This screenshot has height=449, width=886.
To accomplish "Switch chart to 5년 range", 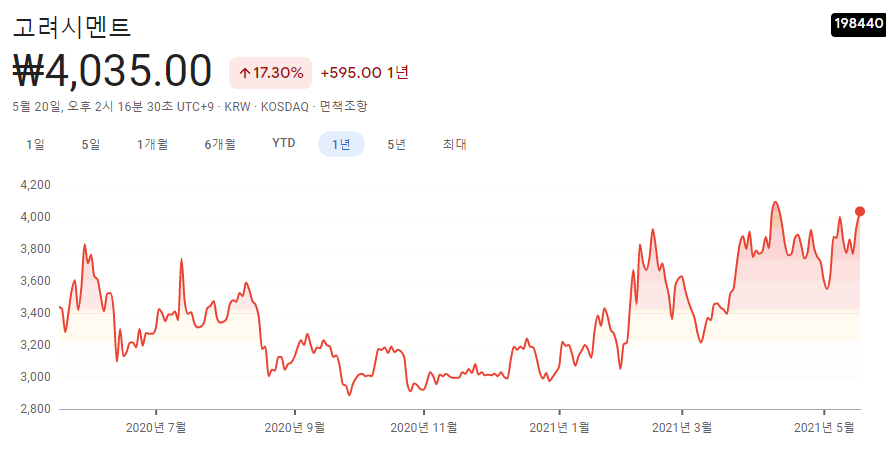I will click(397, 145).
